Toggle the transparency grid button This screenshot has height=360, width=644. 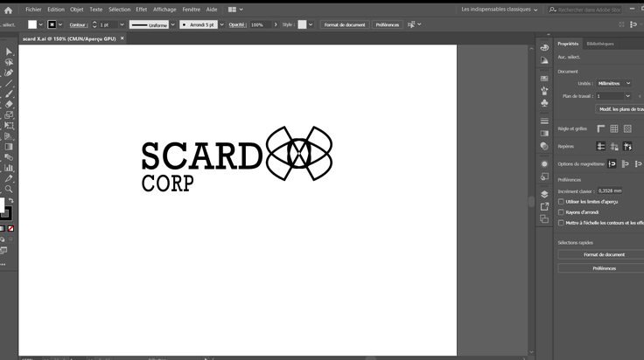pos(627,128)
